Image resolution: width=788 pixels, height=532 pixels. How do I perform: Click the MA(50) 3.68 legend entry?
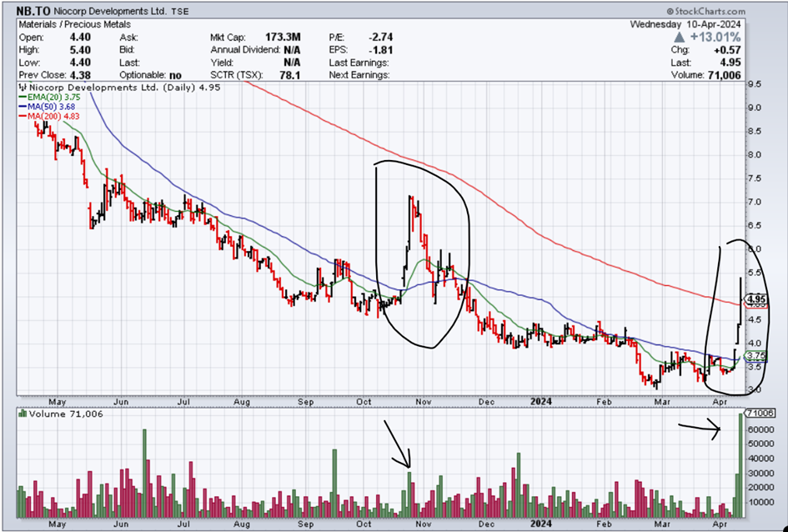click(x=53, y=107)
